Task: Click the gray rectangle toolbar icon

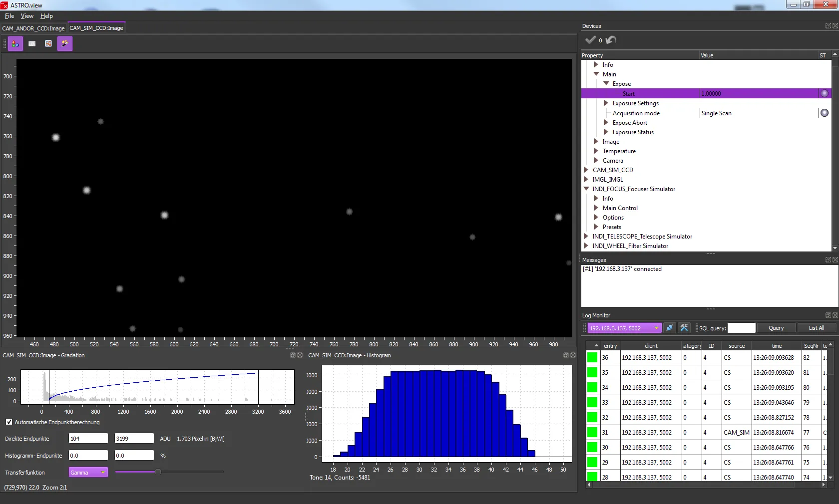Action: 32,44
